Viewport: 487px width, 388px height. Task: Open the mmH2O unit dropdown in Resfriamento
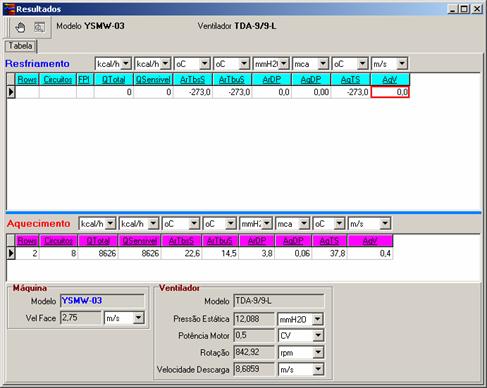point(284,63)
